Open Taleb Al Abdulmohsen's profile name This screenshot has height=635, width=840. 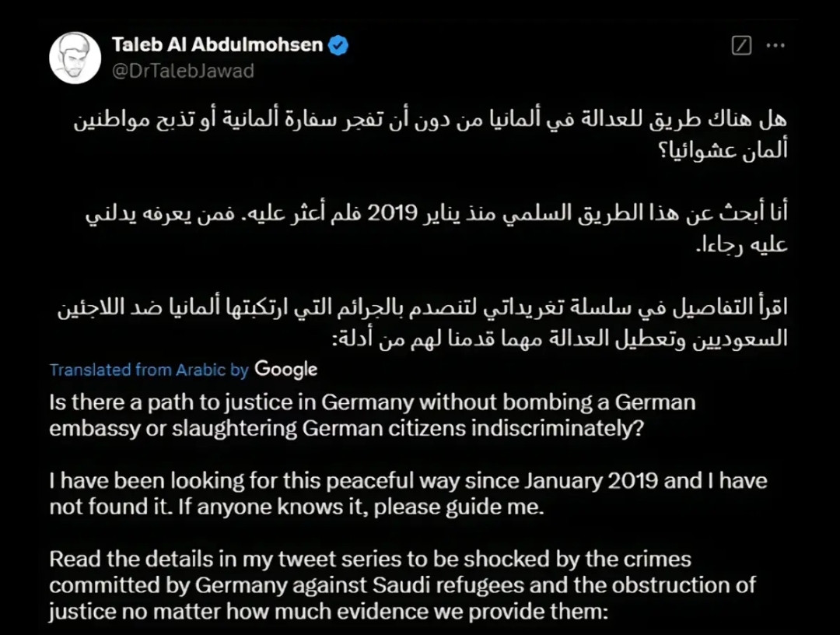(x=218, y=44)
